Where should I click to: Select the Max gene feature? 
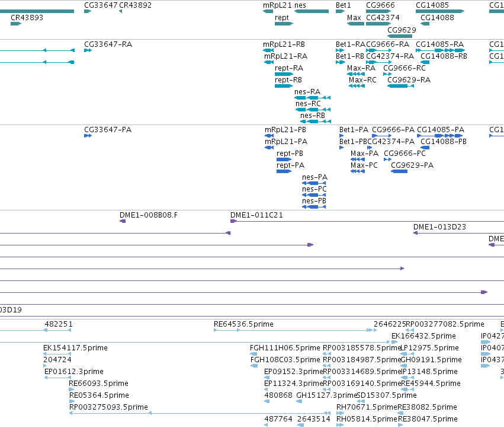tap(355, 24)
